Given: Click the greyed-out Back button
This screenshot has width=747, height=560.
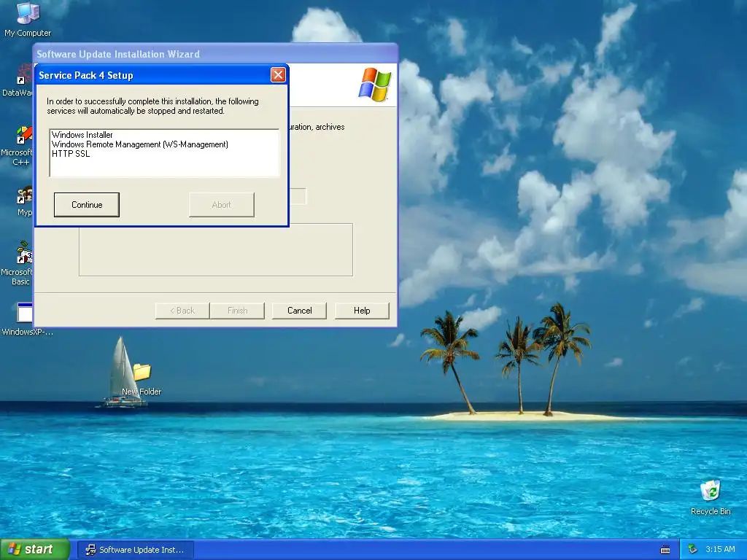Looking at the screenshot, I should click(x=182, y=311).
